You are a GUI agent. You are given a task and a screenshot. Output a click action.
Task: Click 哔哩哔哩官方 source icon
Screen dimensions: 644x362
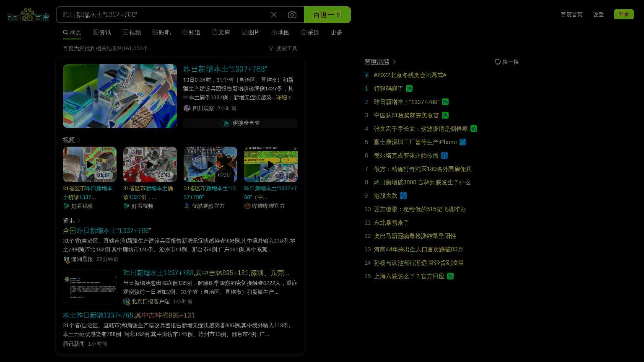(247, 206)
